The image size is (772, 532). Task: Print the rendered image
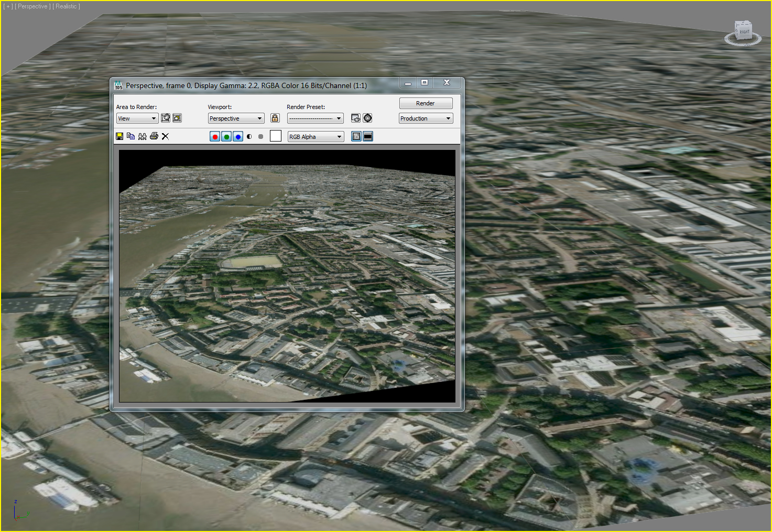point(154,136)
